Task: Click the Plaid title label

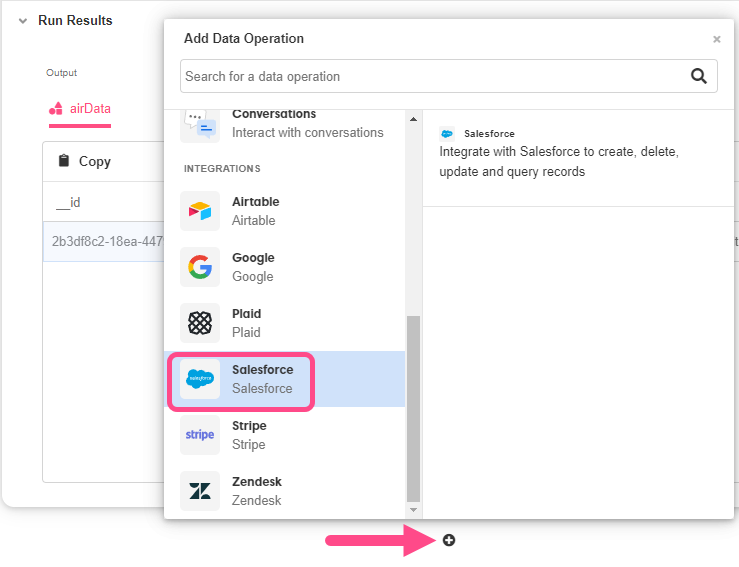Action: click(246, 314)
